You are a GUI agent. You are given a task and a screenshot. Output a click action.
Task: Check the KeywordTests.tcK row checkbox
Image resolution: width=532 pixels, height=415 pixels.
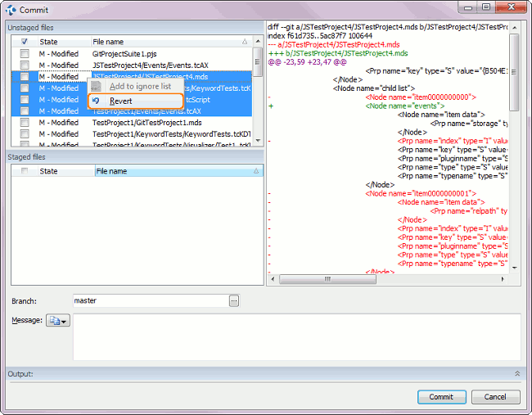25,88
